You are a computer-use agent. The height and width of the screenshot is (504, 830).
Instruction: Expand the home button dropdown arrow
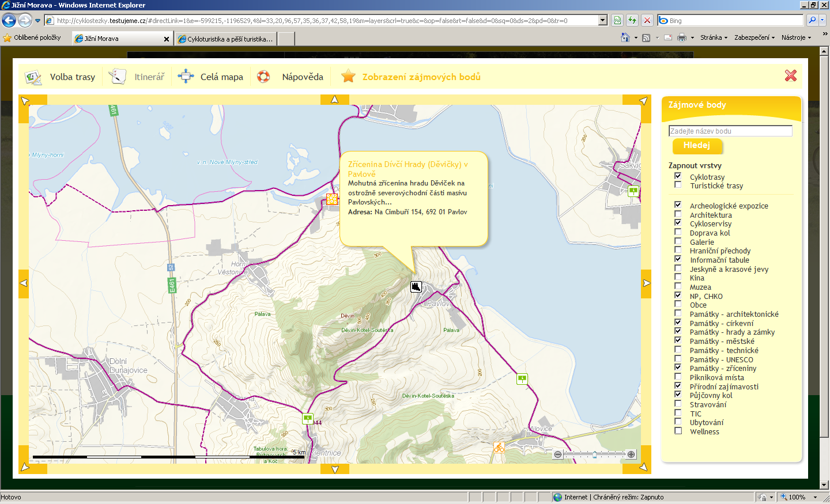pos(636,38)
